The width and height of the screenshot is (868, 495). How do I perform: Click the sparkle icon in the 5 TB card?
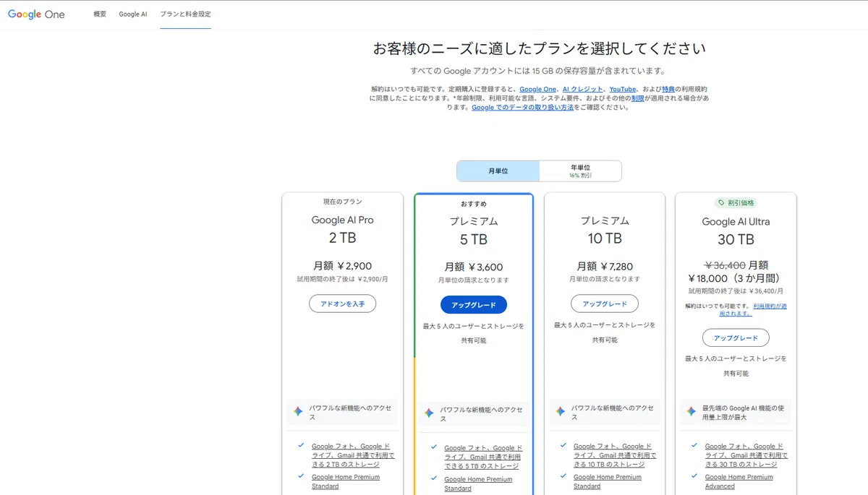pyautogui.click(x=429, y=413)
